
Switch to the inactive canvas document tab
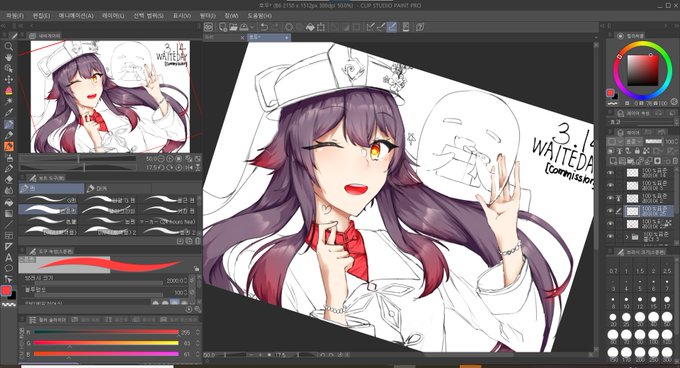point(224,38)
